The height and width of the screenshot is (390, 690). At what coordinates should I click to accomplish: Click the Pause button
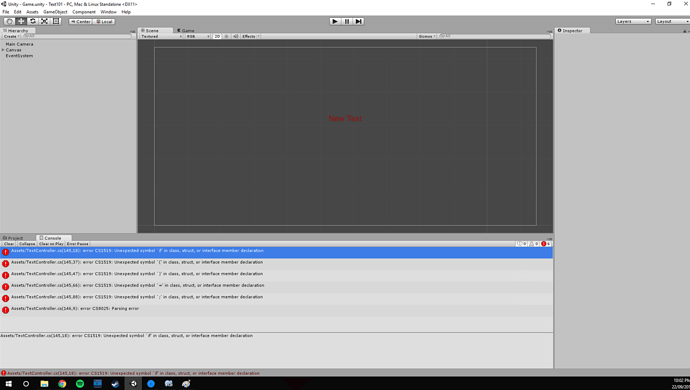point(347,21)
